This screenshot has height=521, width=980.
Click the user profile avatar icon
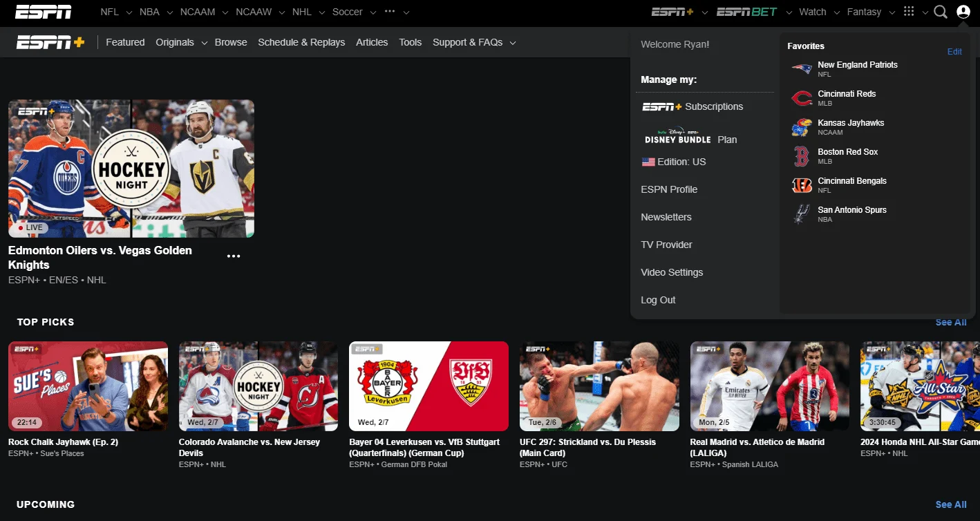point(963,12)
